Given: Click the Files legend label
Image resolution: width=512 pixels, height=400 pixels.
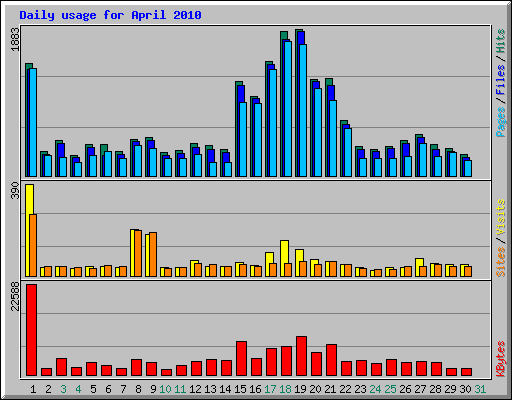Looking at the screenshot, I should 500,80.
